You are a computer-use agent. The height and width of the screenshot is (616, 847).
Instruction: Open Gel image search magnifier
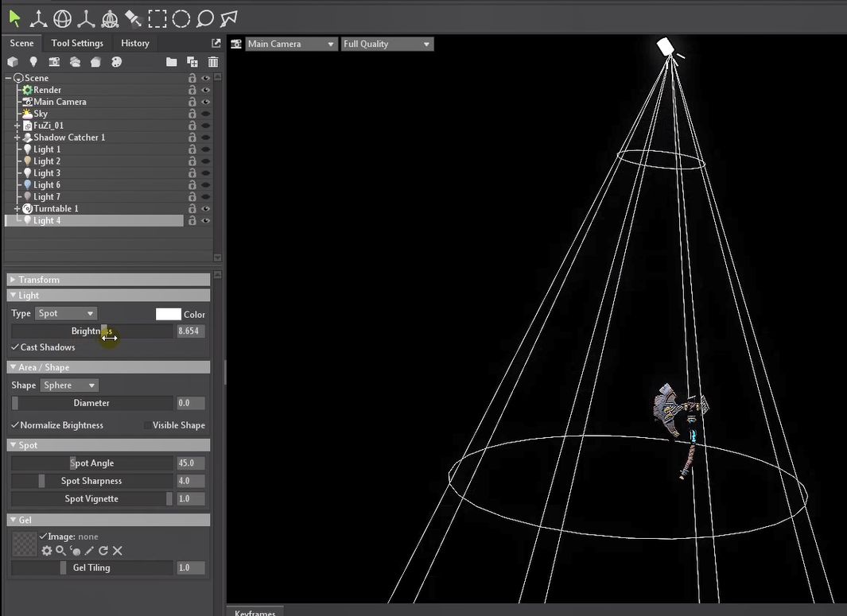pos(60,551)
